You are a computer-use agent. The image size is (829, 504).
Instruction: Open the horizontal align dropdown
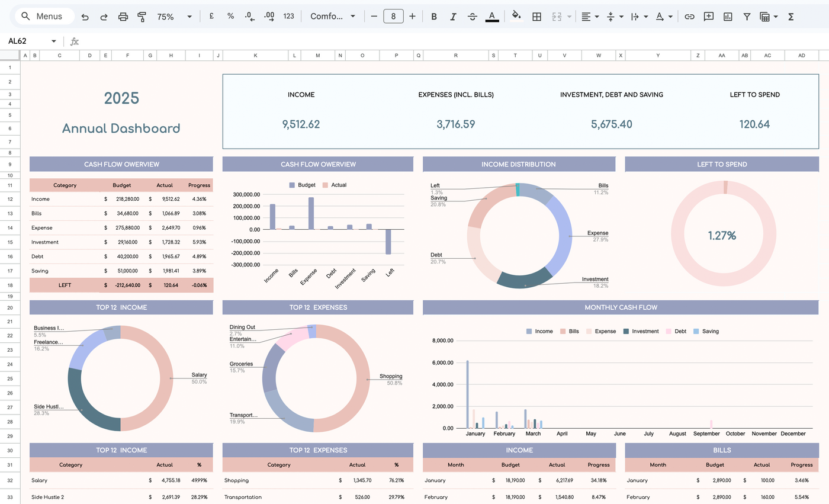(x=590, y=17)
